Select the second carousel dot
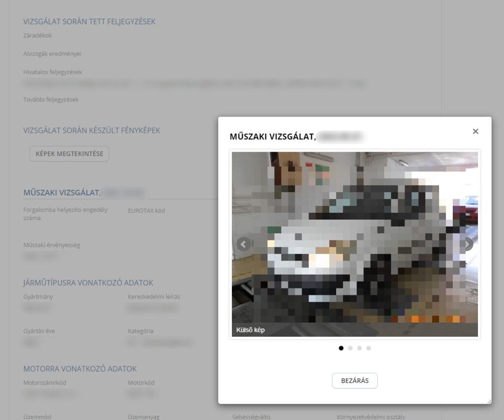 (x=350, y=348)
